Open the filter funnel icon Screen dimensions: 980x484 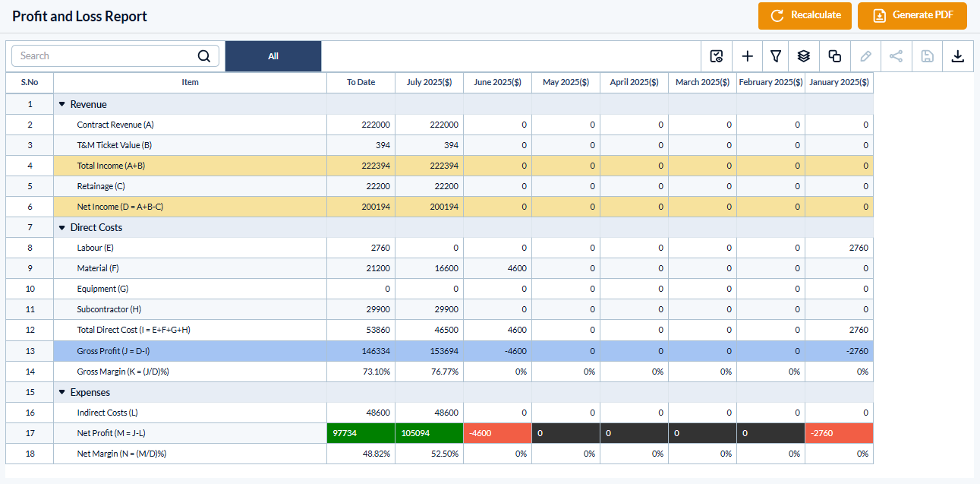(x=776, y=56)
